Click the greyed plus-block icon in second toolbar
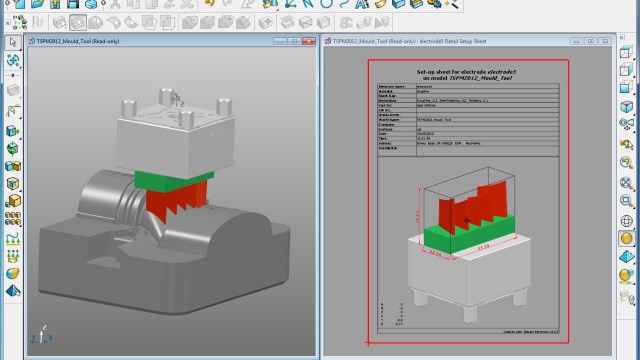Viewport: 640px width, 360px height. tap(266, 22)
